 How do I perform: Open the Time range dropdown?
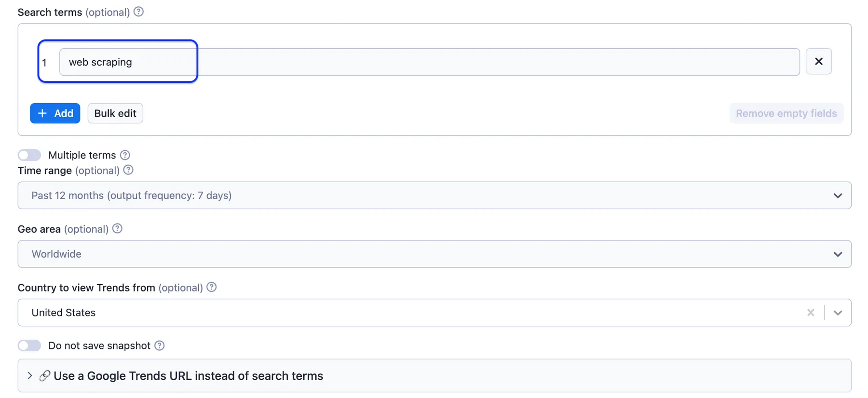[x=434, y=195]
